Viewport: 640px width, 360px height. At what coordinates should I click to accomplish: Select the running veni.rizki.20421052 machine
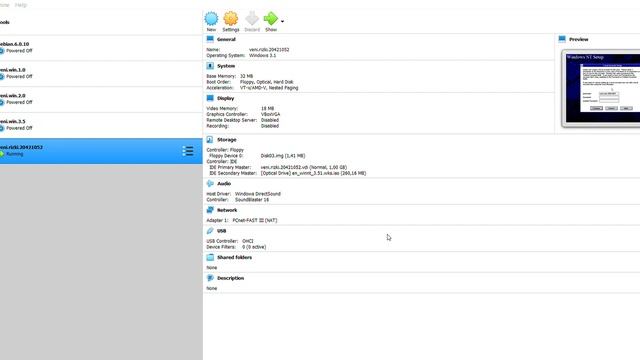click(101, 151)
